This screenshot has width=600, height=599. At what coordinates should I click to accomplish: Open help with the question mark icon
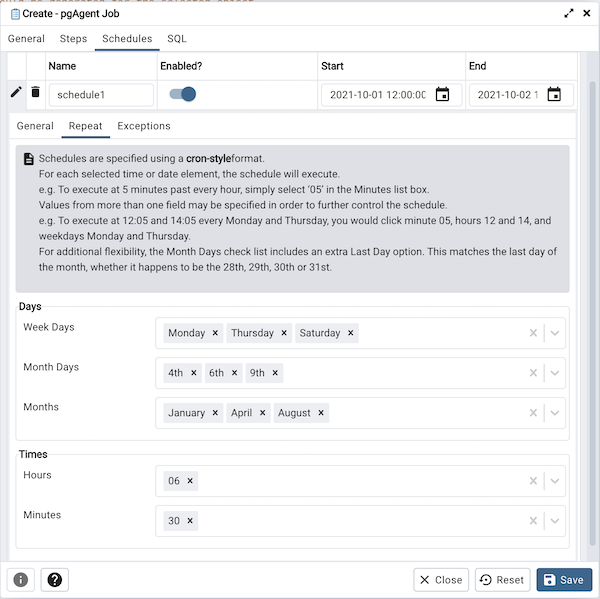pos(53,580)
